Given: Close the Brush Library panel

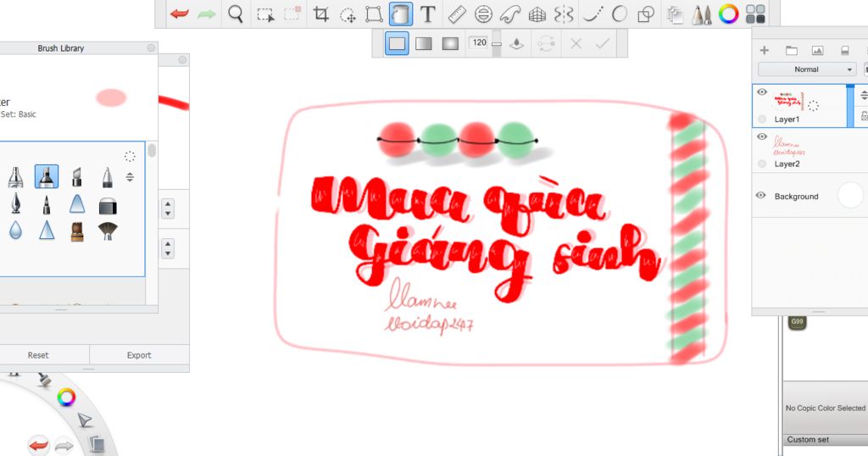Looking at the screenshot, I should 151,48.
